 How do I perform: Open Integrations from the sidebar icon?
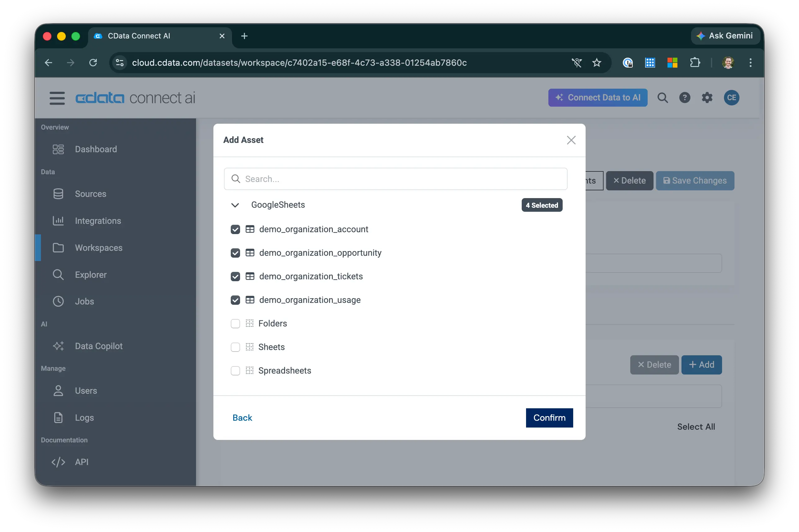(x=58, y=220)
